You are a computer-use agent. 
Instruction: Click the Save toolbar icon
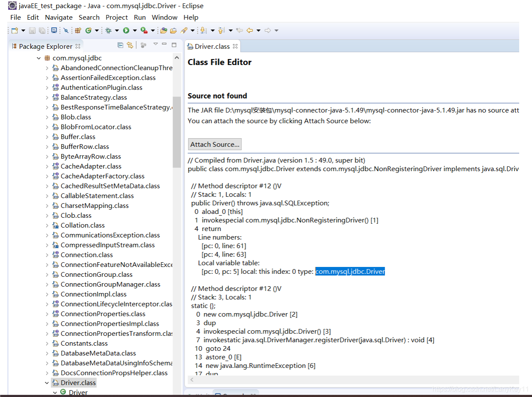point(32,30)
